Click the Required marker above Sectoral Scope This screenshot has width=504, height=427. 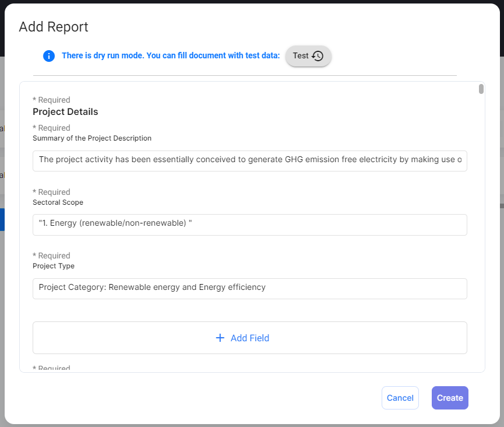click(51, 192)
